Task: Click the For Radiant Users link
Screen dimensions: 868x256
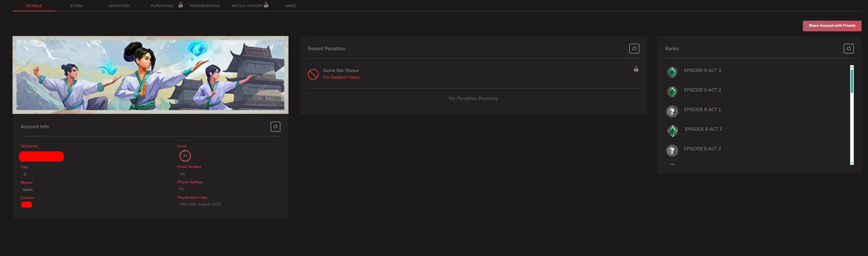Action: [x=341, y=77]
